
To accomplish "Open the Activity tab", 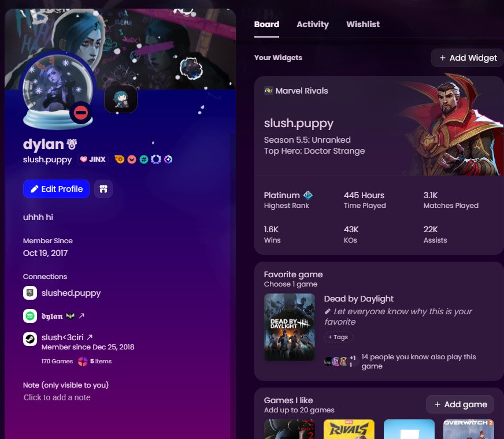I will point(313,24).
